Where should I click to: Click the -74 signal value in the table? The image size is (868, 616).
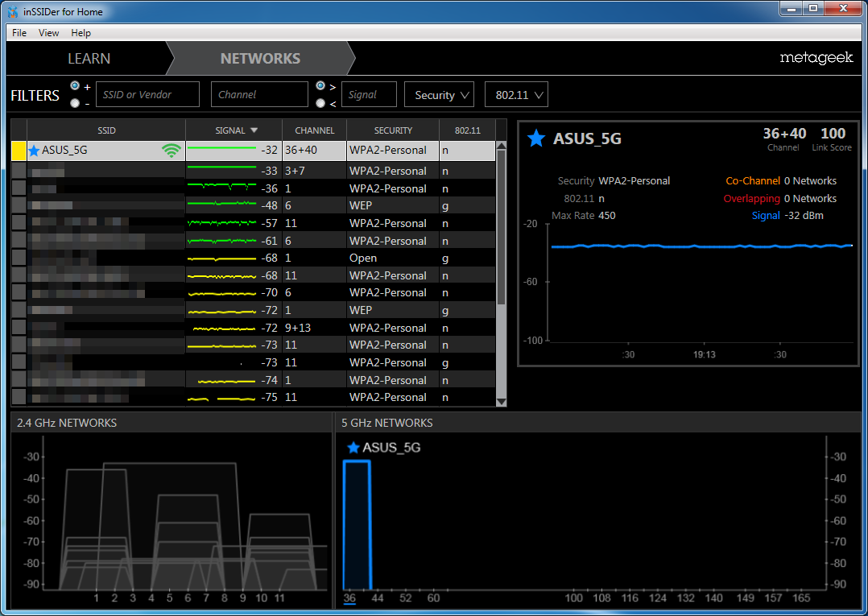[270, 380]
